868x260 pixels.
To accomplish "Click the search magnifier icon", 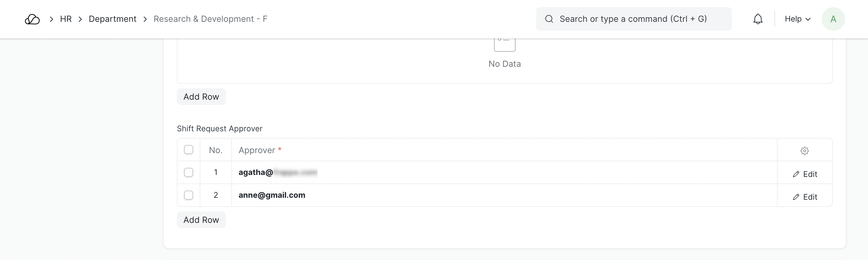I will pos(549,19).
